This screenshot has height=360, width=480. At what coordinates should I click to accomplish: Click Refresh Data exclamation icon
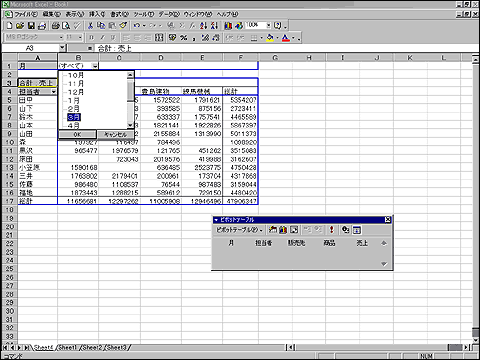point(331,230)
